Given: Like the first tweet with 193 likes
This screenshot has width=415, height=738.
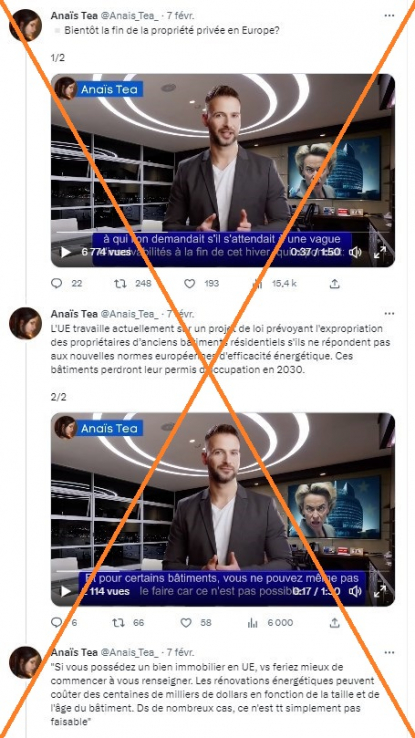Looking at the screenshot, I should coord(189,283).
